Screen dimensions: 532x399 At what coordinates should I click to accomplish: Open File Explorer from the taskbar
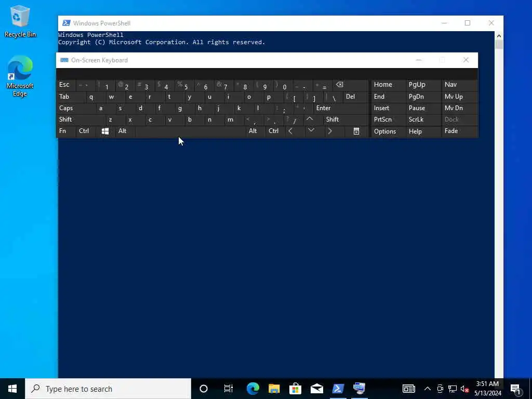point(274,389)
